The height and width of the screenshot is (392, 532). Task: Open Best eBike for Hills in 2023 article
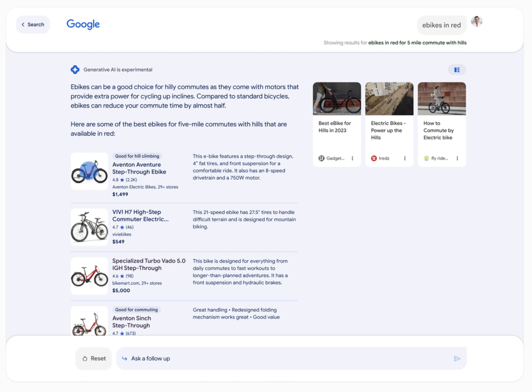(x=334, y=127)
